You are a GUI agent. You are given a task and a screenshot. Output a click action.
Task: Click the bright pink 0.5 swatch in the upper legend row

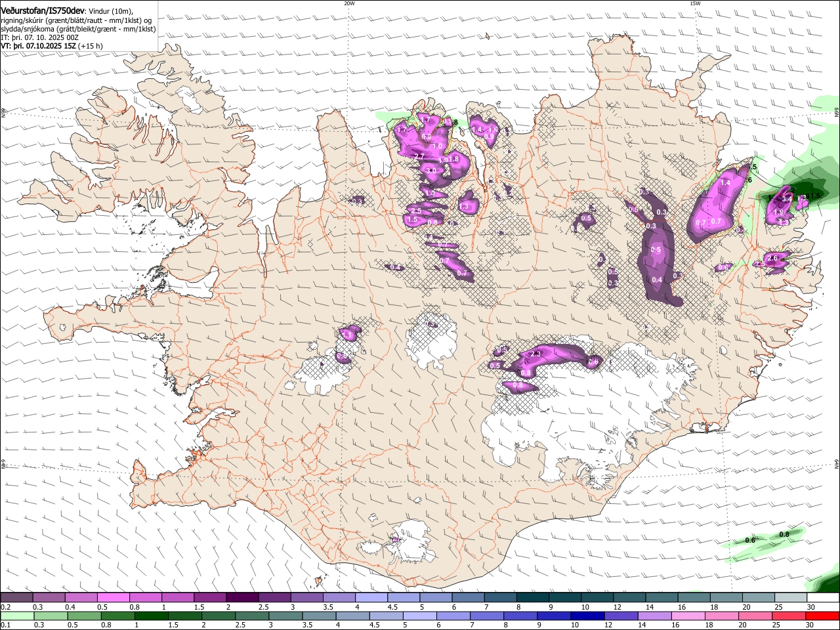pos(113,598)
